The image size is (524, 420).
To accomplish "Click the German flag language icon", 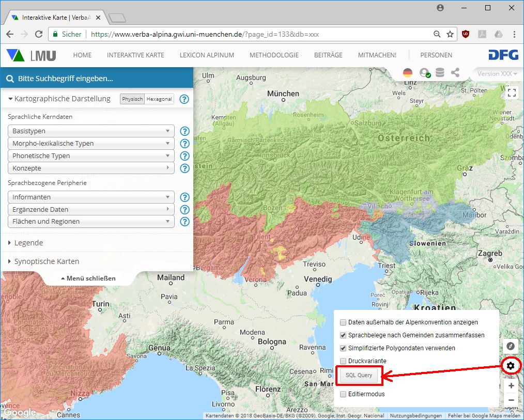I will pyautogui.click(x=408, y=73).
